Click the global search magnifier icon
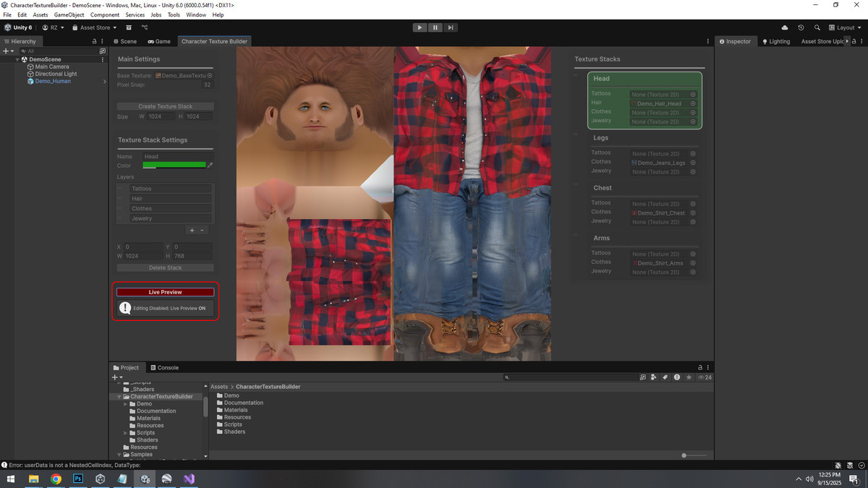 pyautogui.click(x=817, y=27)
